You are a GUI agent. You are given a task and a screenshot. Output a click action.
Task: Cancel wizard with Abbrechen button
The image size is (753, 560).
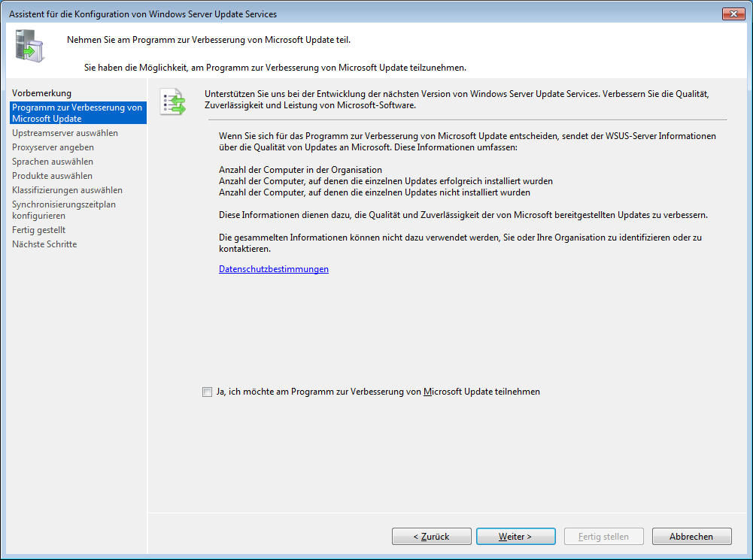691,537
